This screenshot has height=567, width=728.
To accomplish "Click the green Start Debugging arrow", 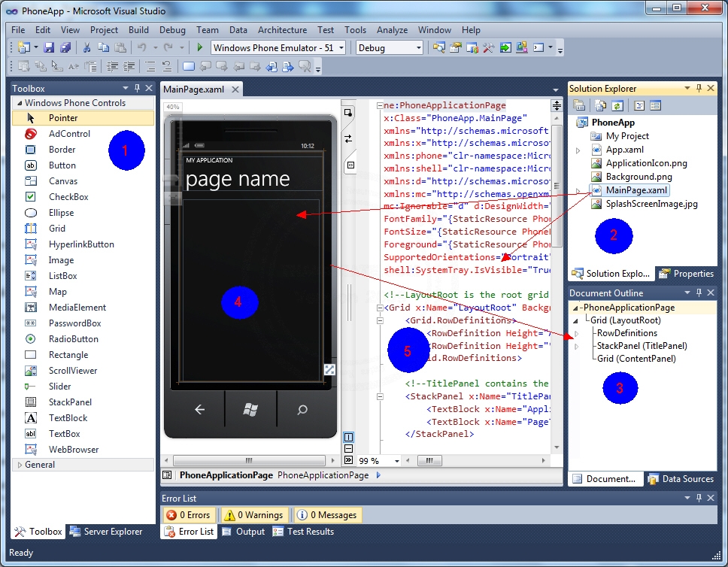I will point(200,47).
